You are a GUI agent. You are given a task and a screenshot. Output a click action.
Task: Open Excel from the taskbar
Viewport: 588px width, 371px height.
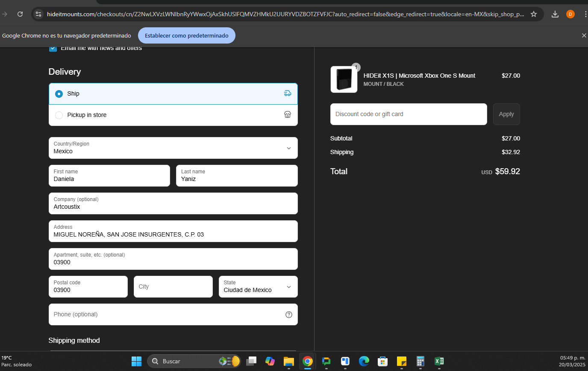tap(439, 361)
